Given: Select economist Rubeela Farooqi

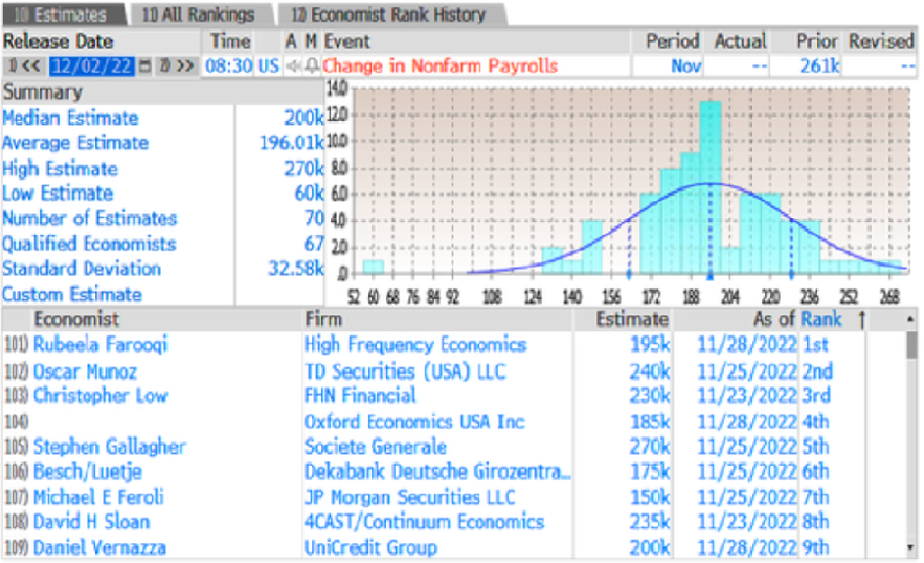Looking at the screenshot, I should (x=100, y=345).
